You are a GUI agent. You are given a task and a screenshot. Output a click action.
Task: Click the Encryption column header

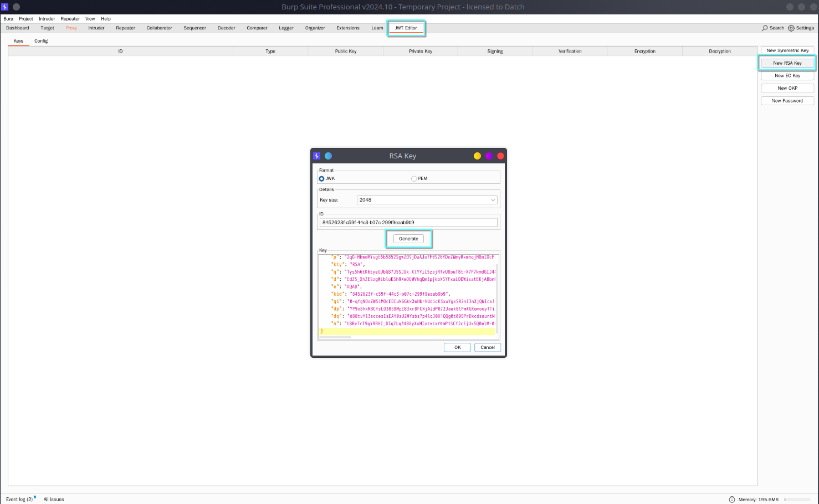[x=645, y=51]
